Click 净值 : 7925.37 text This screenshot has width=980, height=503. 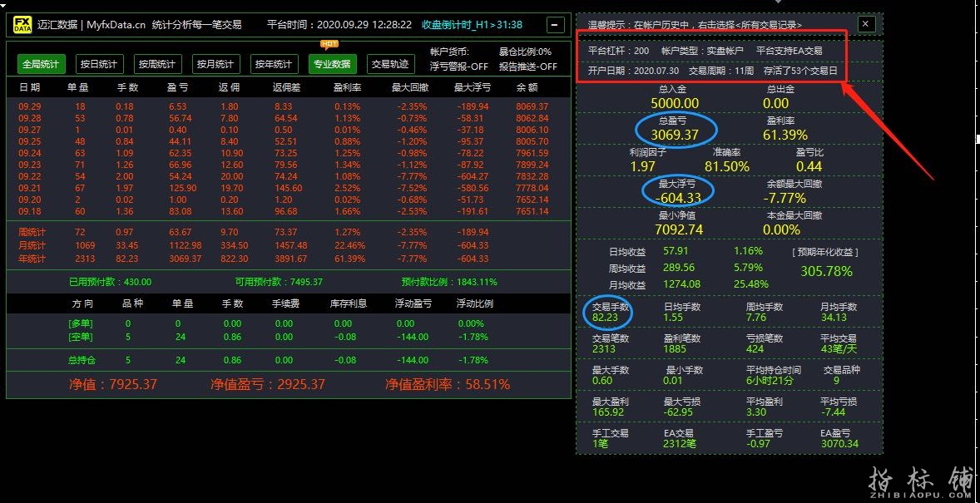(x=113, y=384)
